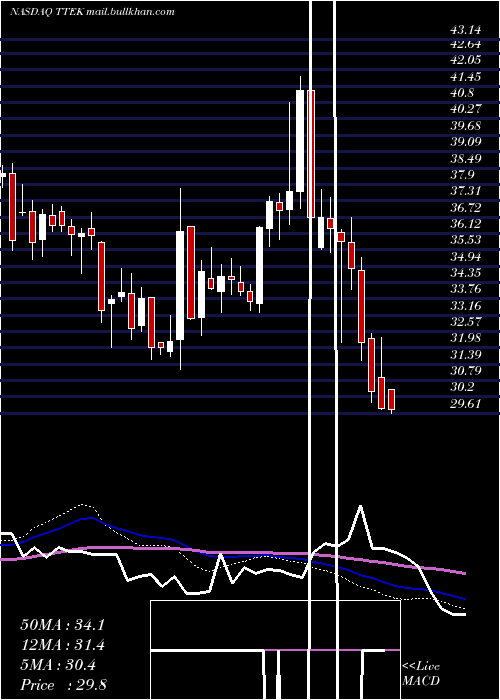
Task: Click the 36.12 price axis label
Action: coord(466,223)
